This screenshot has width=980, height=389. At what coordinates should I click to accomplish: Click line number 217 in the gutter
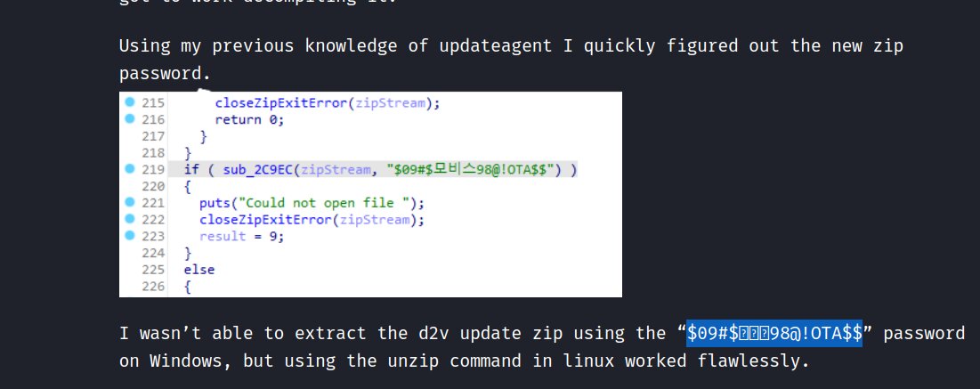[152, 135]
